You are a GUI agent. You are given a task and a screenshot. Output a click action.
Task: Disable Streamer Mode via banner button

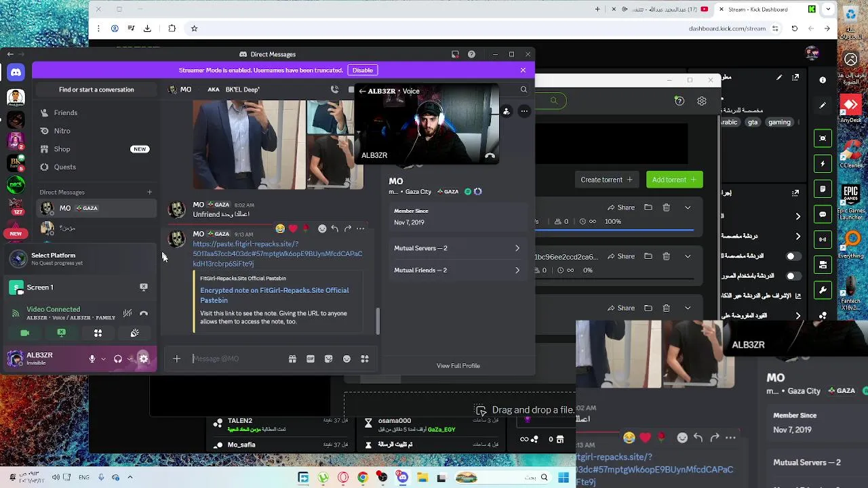[362, 70]
